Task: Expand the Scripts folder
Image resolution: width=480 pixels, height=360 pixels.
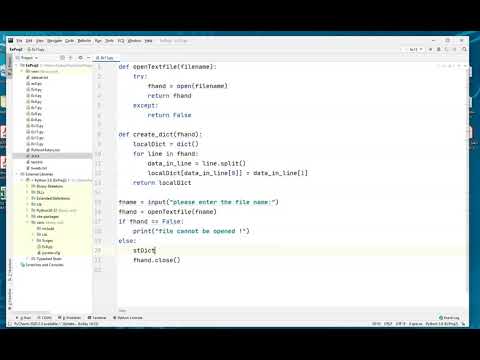Action: (32, 240)
